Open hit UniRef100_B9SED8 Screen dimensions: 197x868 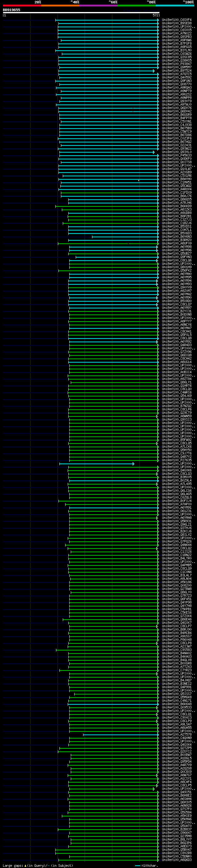[x=177, y=23]
